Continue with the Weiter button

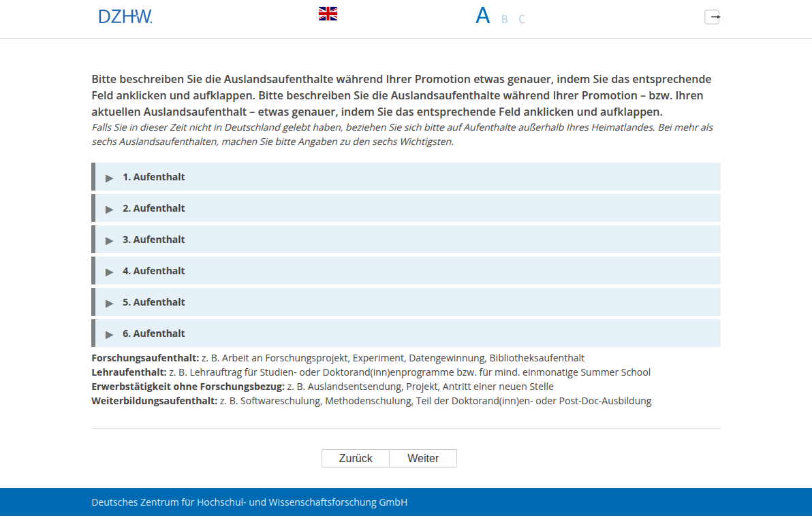click(423, 459)
